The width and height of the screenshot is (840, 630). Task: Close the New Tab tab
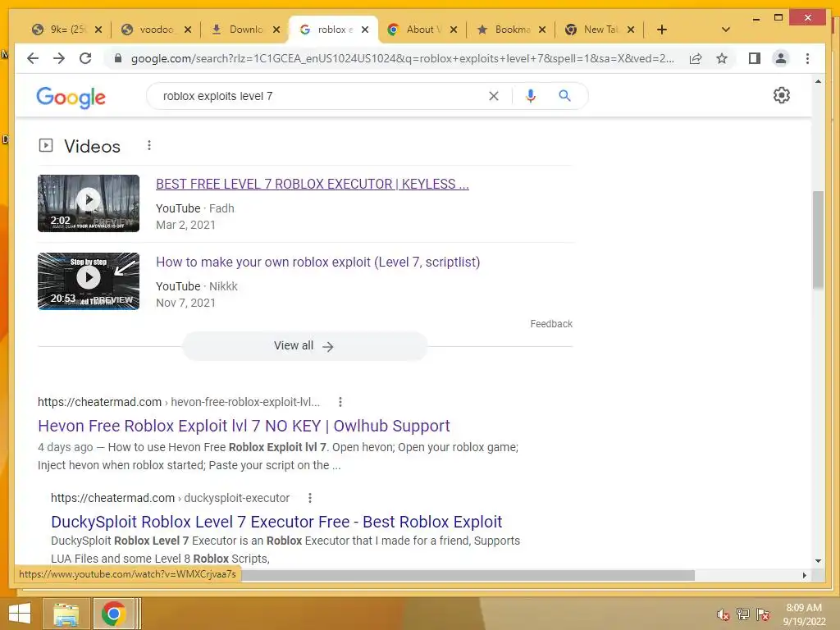click(631, 30)
